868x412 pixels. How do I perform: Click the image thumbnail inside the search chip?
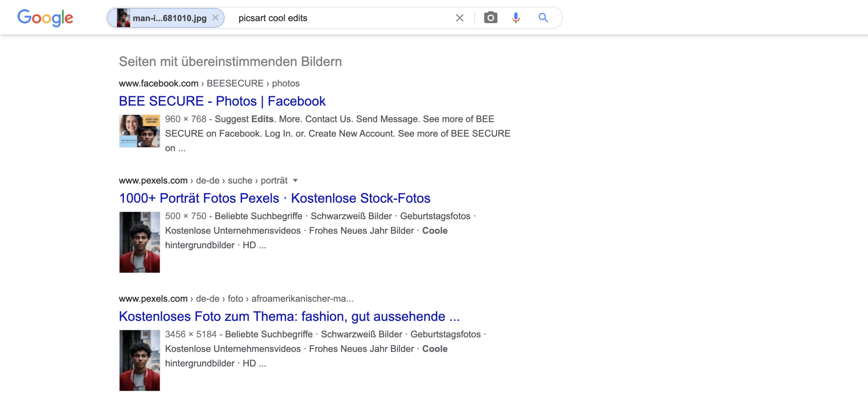(123, 17)
